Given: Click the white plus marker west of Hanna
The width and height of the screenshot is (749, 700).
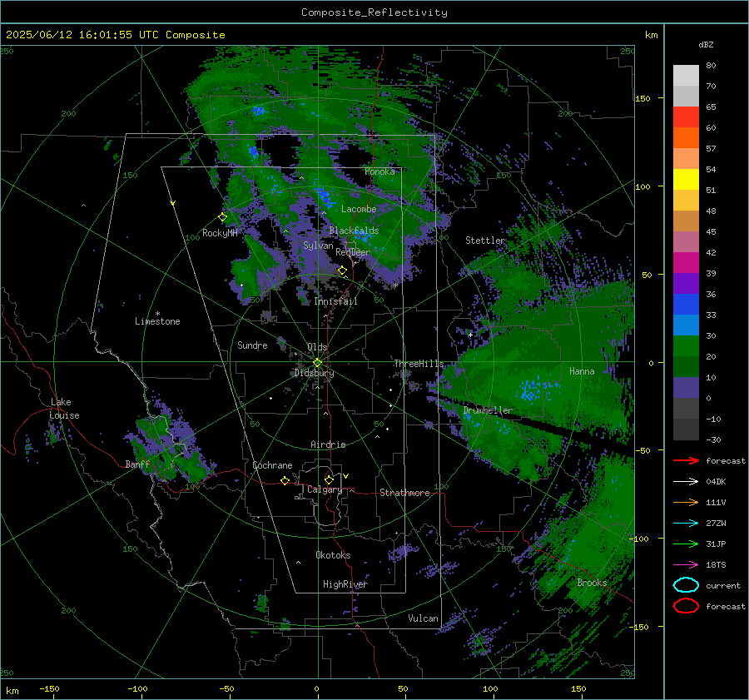Looking at the screenshot, I should coord(470,335).
